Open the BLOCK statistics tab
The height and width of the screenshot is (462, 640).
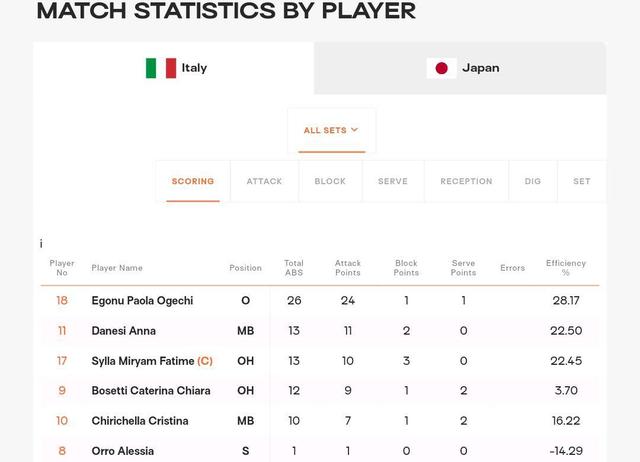click(x=330, y=181)
